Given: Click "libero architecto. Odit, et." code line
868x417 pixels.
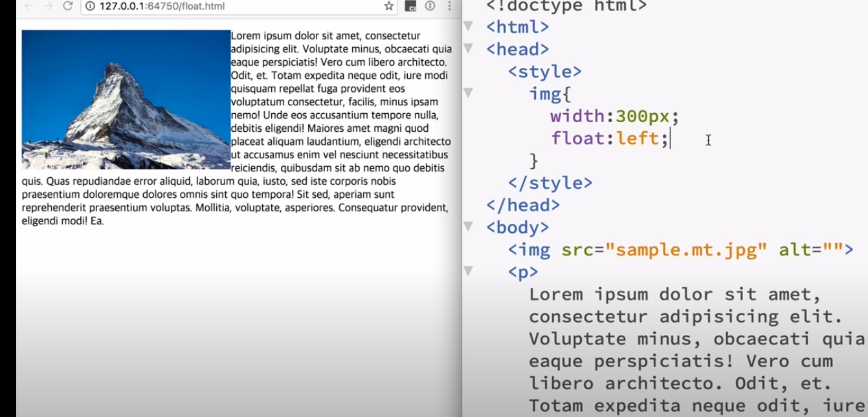Looking at the screenshot, I should click(x=681, y=383).
